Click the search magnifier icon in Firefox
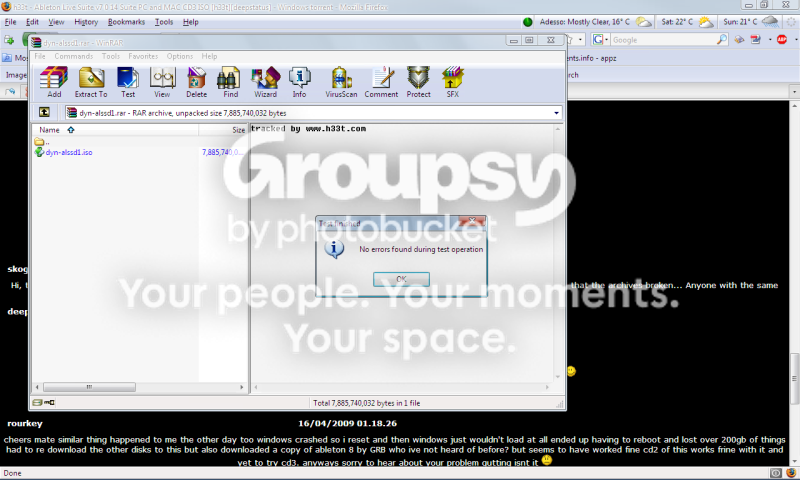Image resolution: width=800 pixels, height=480 pixels. [x=721, y=39]
